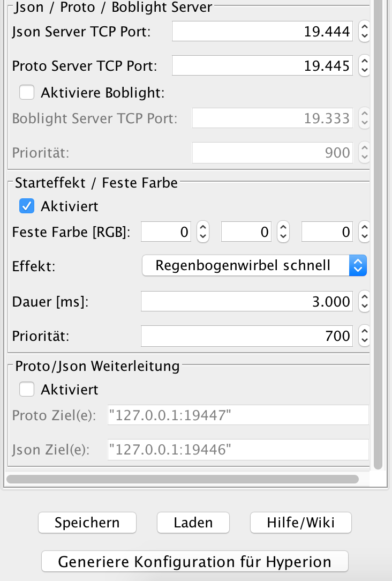Enable the Aktiviere Boblight checkbox

(27, 93)
